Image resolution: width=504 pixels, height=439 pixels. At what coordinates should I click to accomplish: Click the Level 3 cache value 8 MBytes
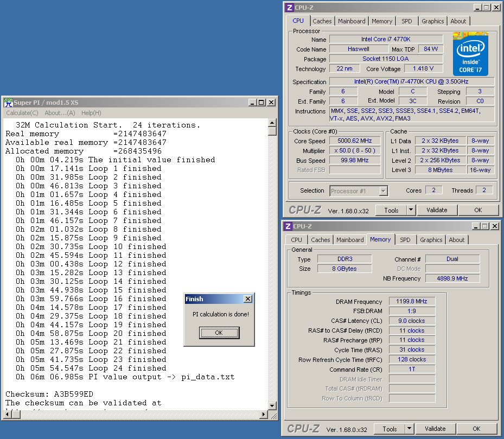click(x=440, y=170)
